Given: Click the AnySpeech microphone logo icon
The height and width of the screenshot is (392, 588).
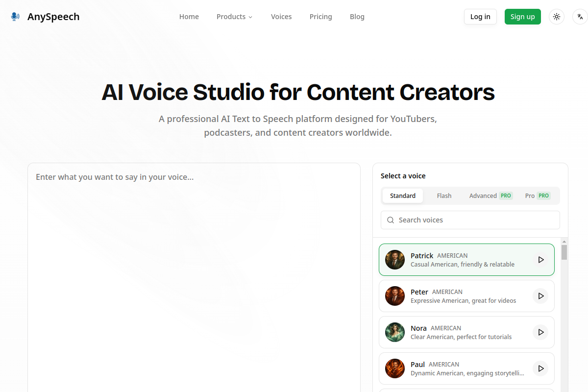Looking at the screenshot, I should pos(15,17).
